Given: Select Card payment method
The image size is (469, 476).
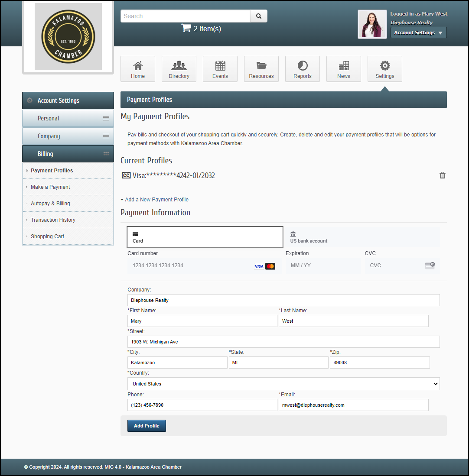Looking at the screenshot, I should tap(205, 237).
